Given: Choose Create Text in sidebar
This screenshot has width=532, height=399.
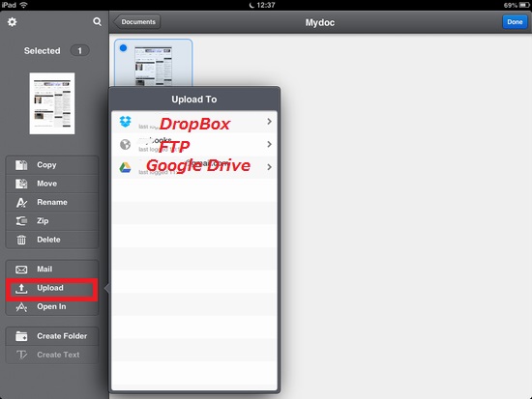Looking at the screenshot, I should point(52,355).
